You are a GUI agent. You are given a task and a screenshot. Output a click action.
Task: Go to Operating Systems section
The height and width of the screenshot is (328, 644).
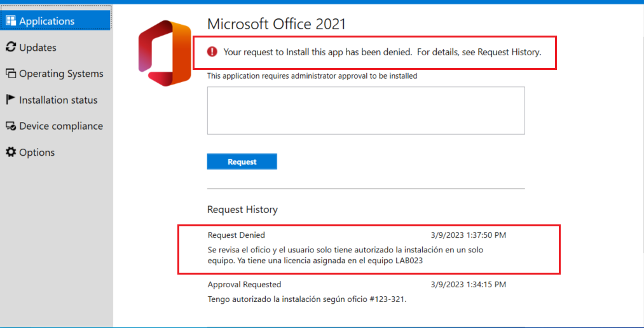point(55,74)
